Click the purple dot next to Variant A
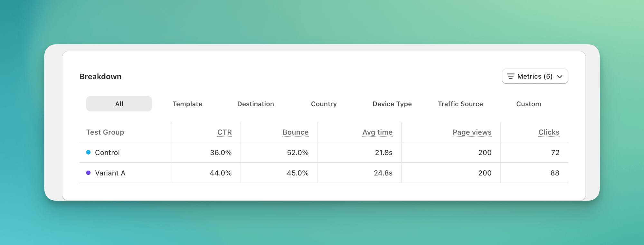 click(x=88, y=173)
